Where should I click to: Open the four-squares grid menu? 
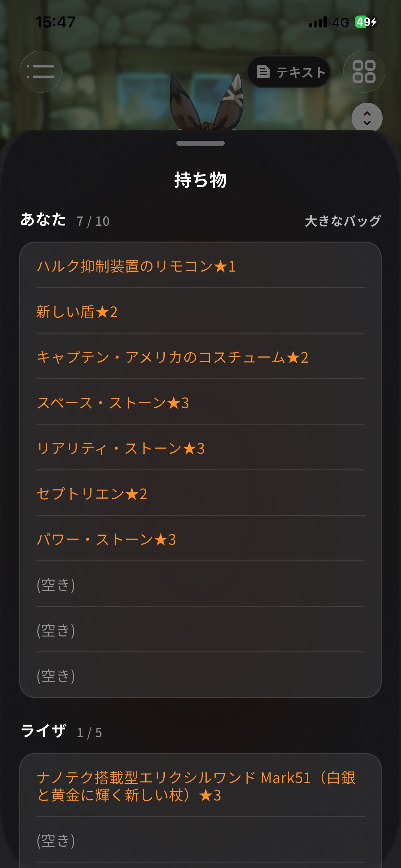pyautogui.click(x=364, y=71)
